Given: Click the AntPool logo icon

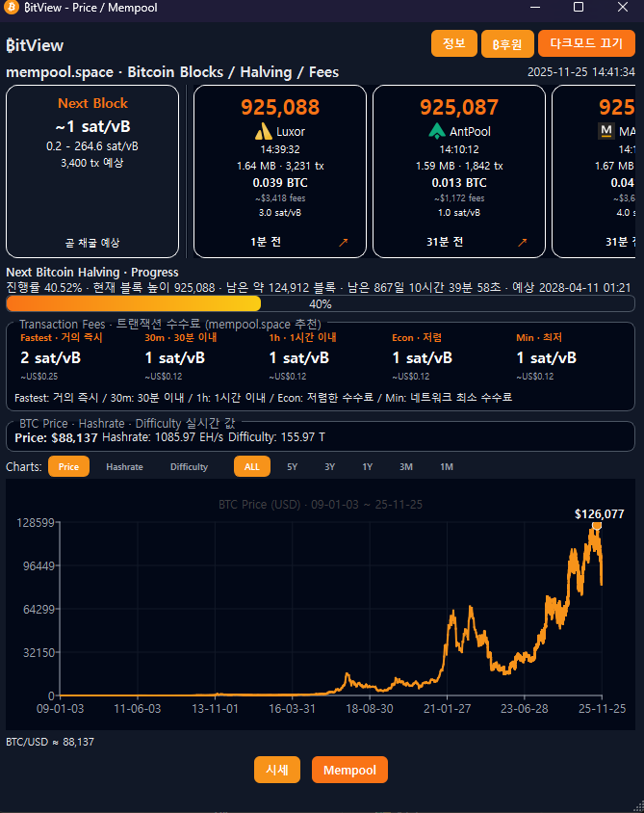Looking at the screenshot, I should pyautogui.click(x=437, y=131).
